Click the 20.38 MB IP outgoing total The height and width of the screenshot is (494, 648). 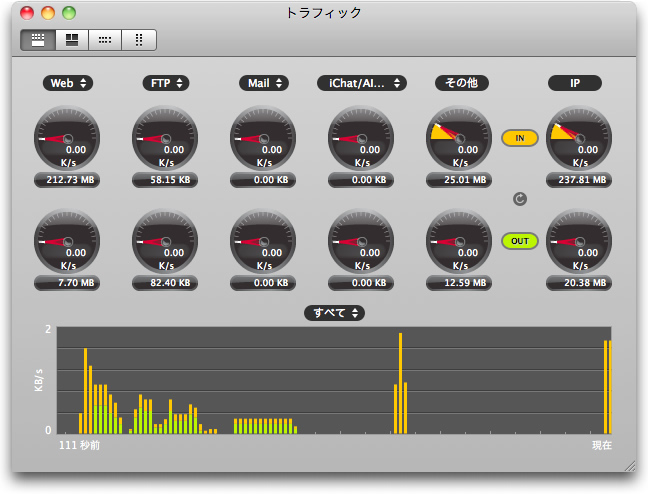(x=579, y=283)
